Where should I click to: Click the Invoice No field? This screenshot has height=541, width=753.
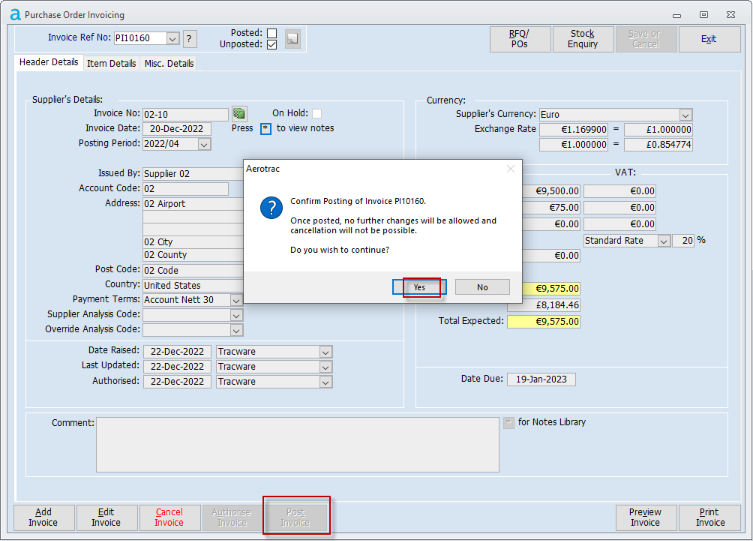(185, 115)
